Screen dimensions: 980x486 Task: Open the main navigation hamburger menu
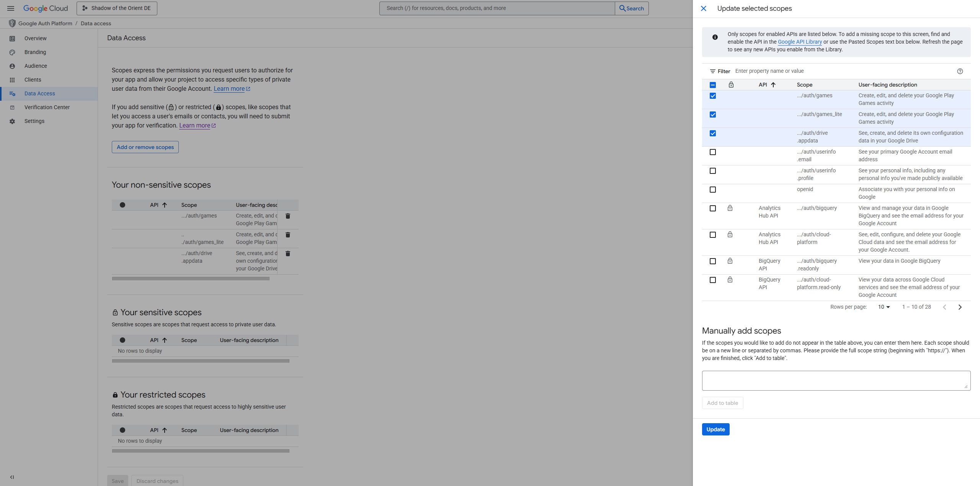[11, 8]
